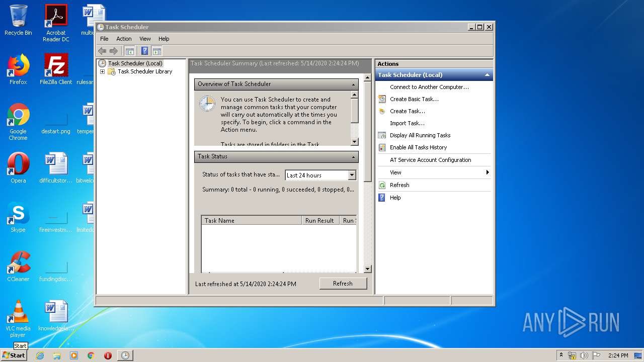Click Internet Explorer in the taskbar
This screenshot has width=644, height=362.
tap(40, 355)
